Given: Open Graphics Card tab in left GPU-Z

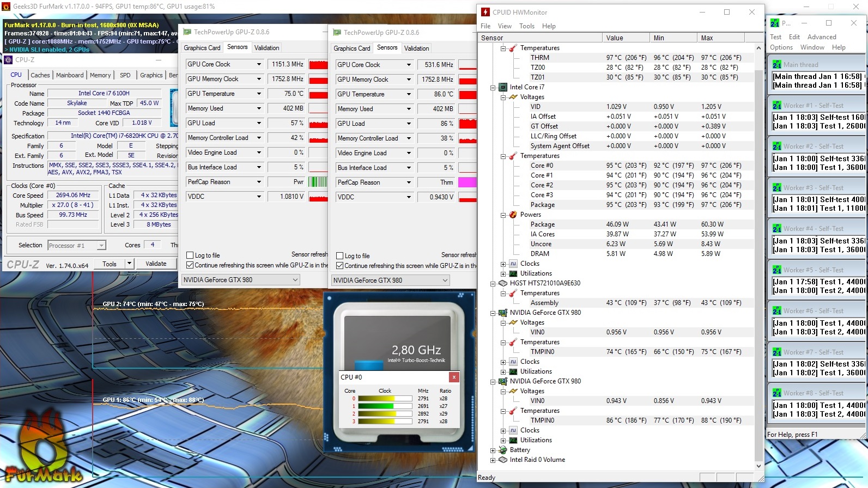Looking at the screenshot, I should pos(202,48).
